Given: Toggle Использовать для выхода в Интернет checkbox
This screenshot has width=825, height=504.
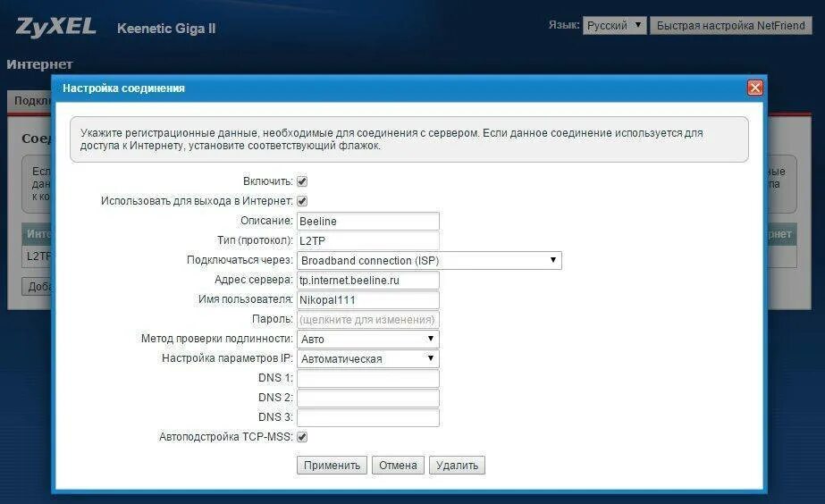Looking at the screenshot, I should (x=302, y=201).
